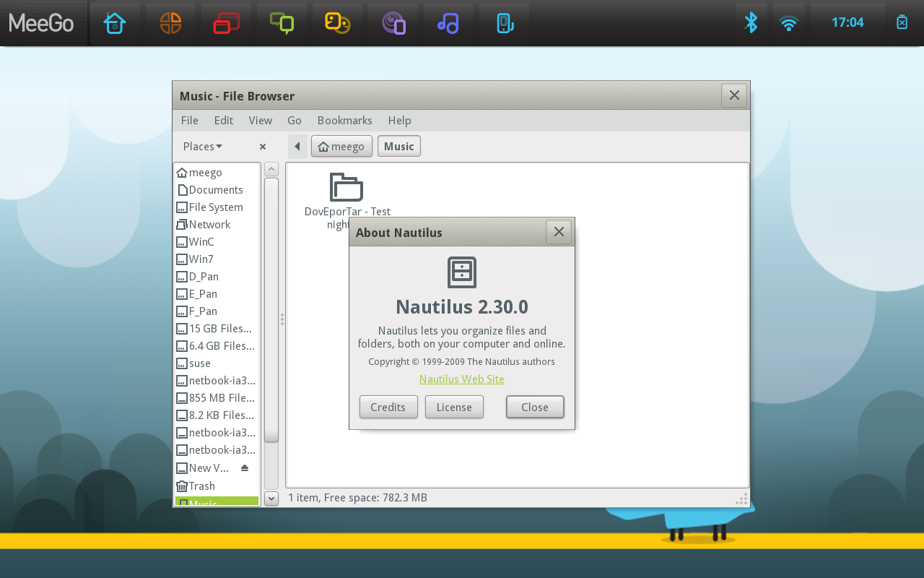Select the 855 MB File... volume in sidebar
The image size is (924, 578).
point(217,398)
